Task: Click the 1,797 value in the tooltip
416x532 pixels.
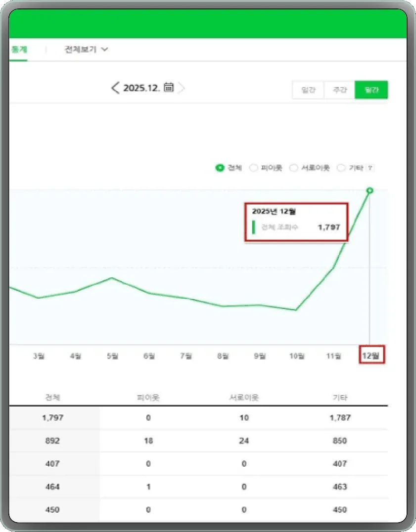Action: (329, 227)
